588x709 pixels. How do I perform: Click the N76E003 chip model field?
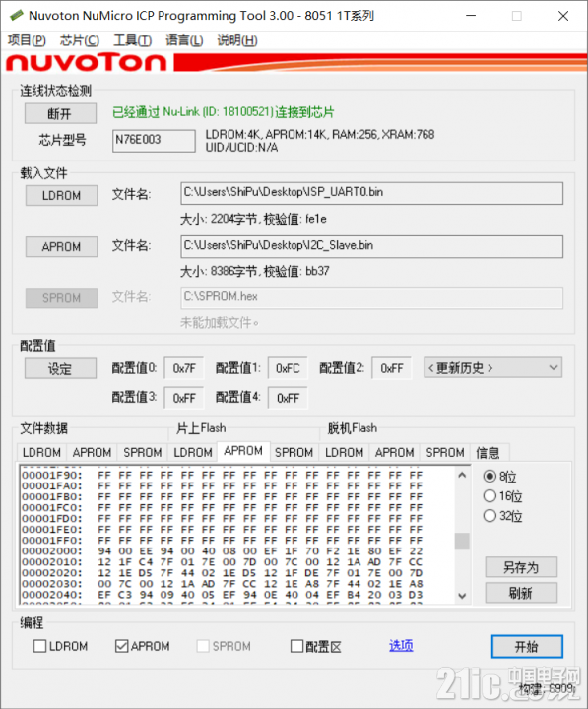(x=154, y=141)
